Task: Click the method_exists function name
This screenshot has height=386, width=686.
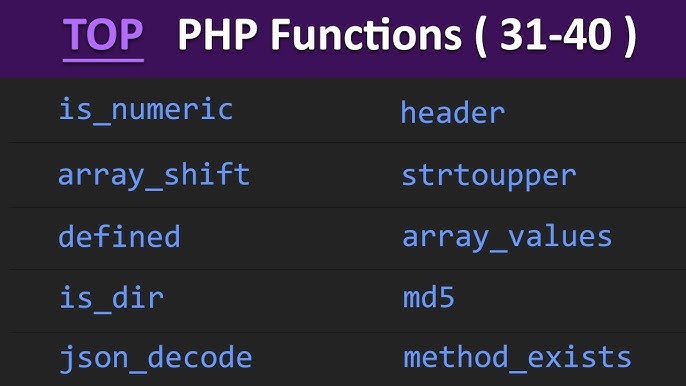Action: 517,358
